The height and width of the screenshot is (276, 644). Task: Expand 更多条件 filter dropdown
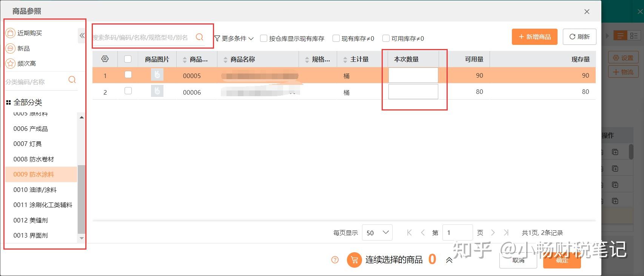click(x=234, y=38)
